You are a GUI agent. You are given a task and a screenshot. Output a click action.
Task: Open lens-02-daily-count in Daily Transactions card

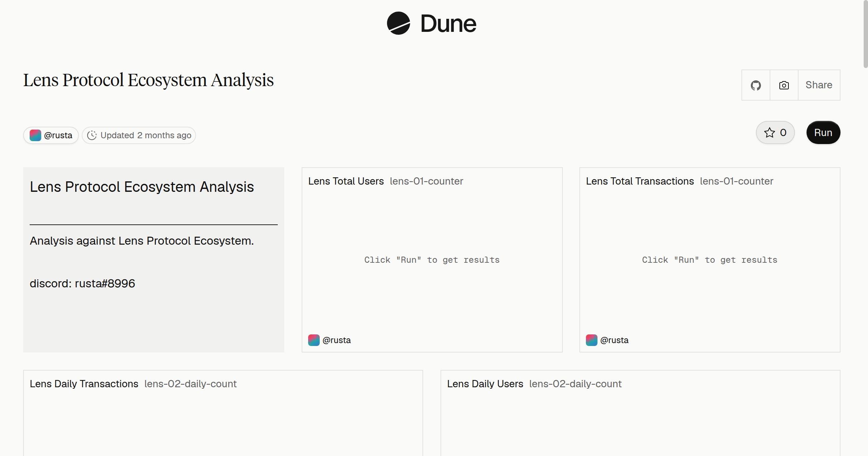coord(191,384)
